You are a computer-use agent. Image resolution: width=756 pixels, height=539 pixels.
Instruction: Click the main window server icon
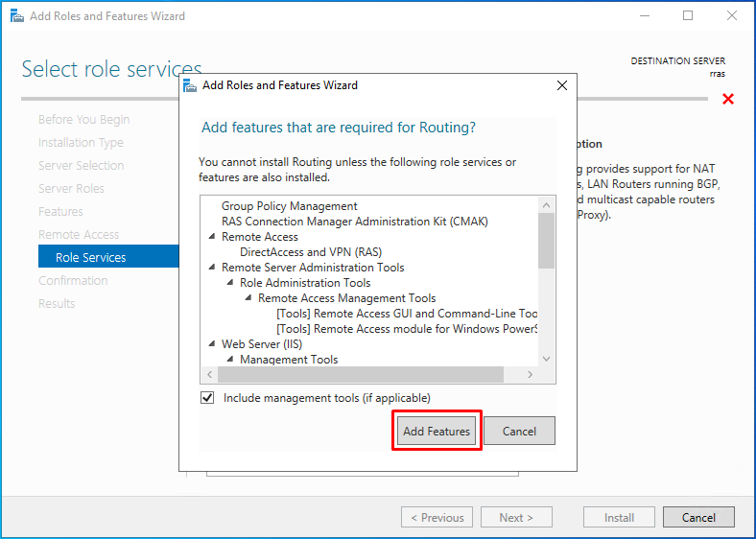16,16
